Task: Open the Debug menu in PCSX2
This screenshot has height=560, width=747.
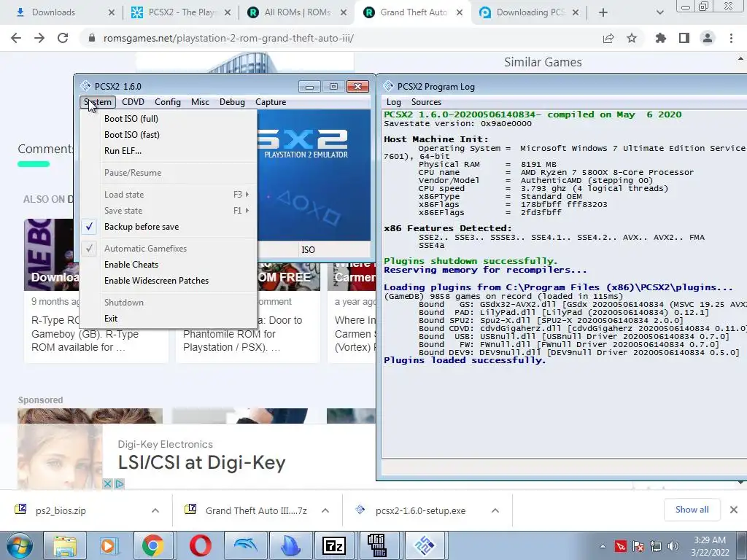Action: (x=232, y=102)
